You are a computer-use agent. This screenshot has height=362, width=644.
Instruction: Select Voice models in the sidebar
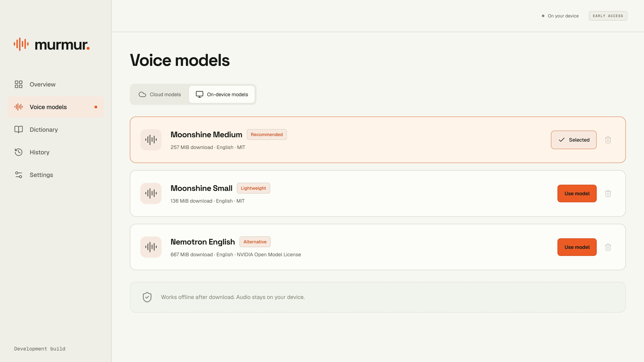(56, 107)
